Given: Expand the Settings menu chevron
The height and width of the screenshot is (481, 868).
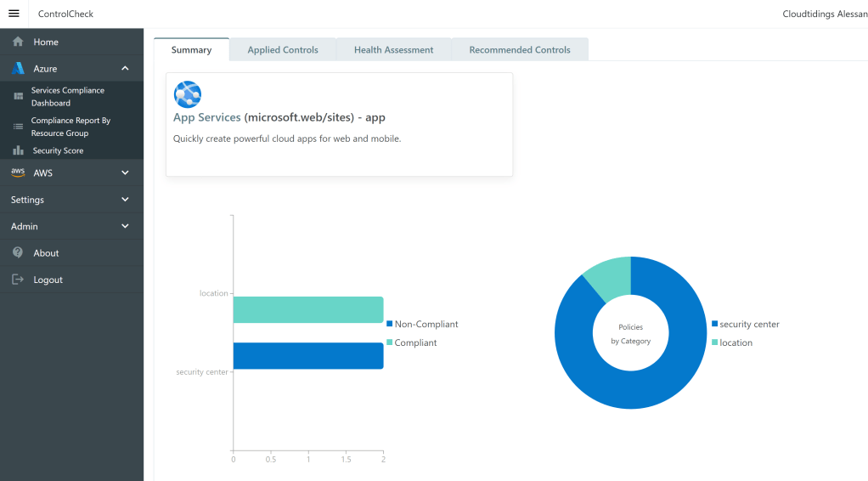Looking at the screenshot, I should pos(125,200).
